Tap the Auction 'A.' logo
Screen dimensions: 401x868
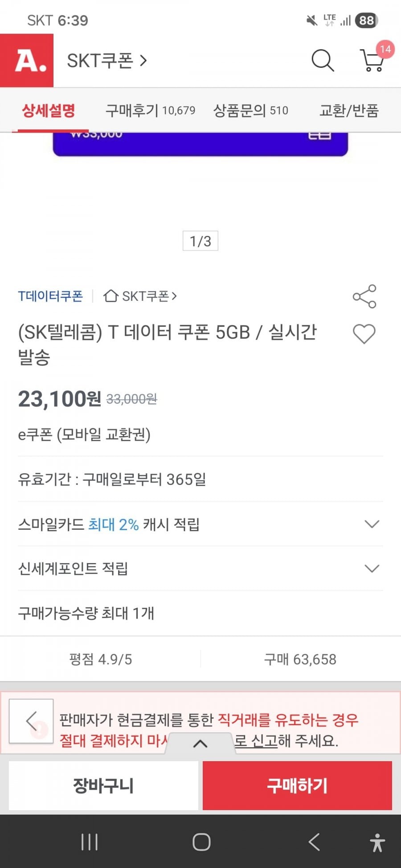click(27, 61)
